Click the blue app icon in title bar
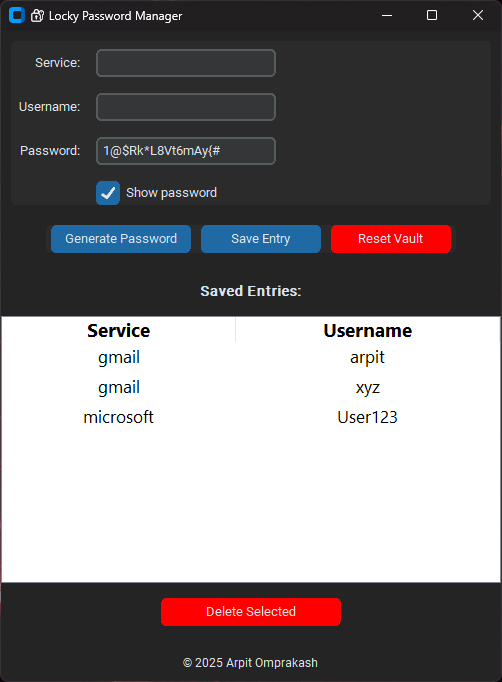The height and width of the screenshot is (682, 502). (17, 15)
